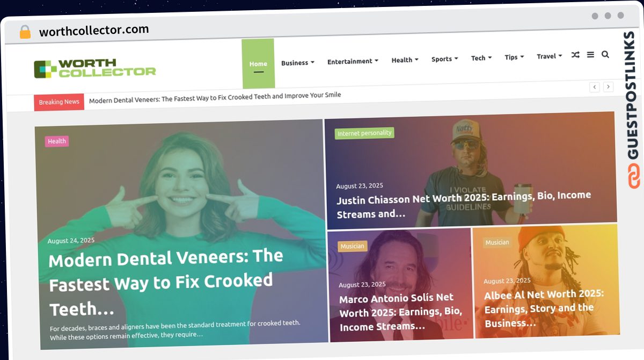
Task: Open the hamburger sidebar menu icon
Action: 590,55
